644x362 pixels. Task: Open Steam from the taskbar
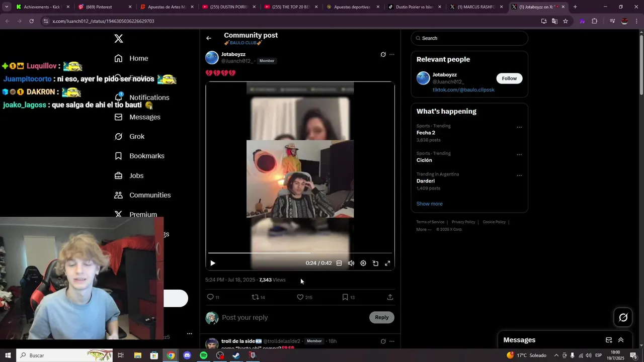point(236,355)
